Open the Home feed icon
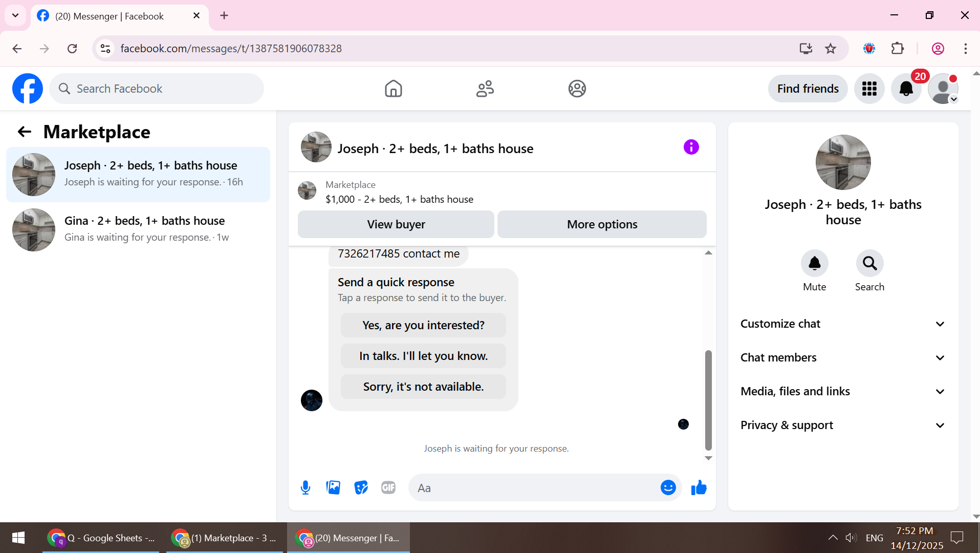The height and width of the screenshot is (553, 980). point(393,89)
